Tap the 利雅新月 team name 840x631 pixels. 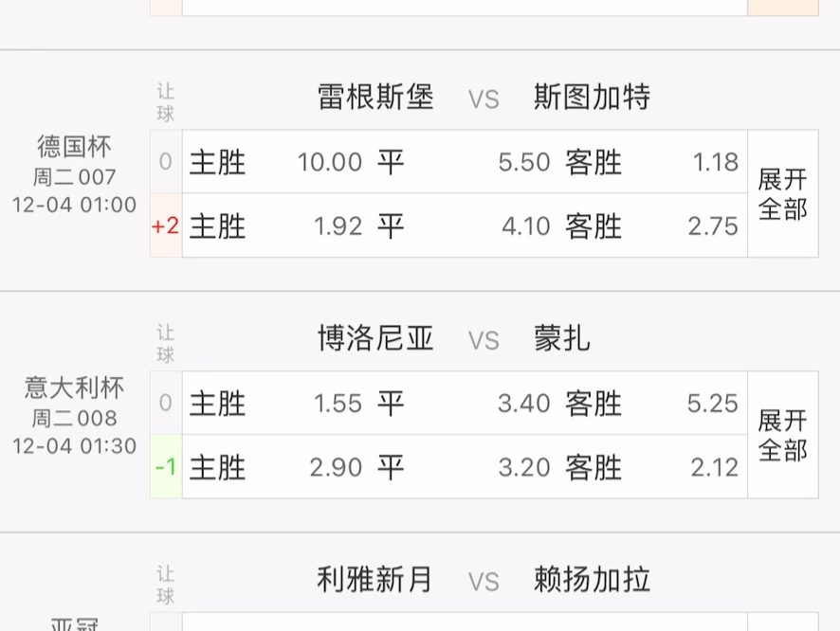[x=375, y=580]
